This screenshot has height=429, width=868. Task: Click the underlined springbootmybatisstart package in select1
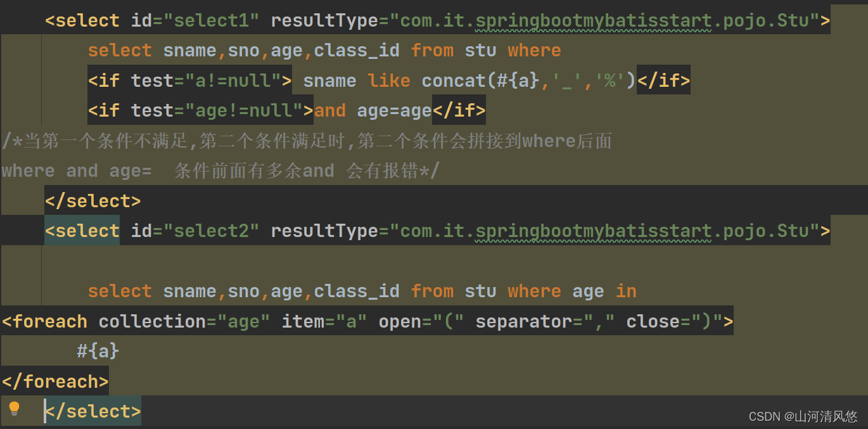(x=597, y=20)
